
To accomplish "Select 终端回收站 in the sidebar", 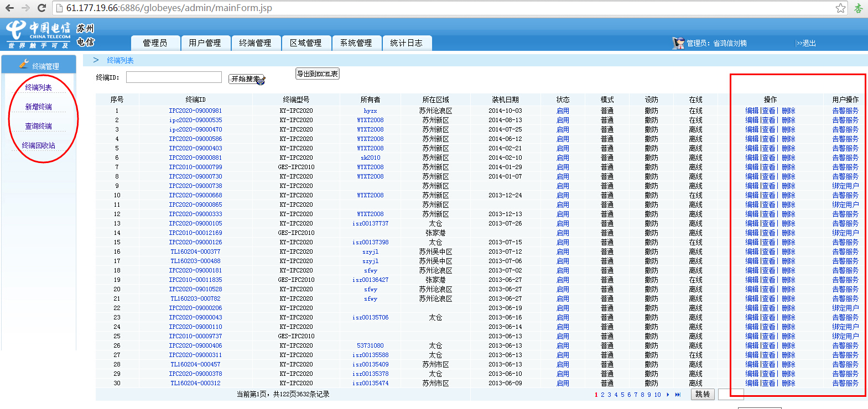I will [39, 145].
